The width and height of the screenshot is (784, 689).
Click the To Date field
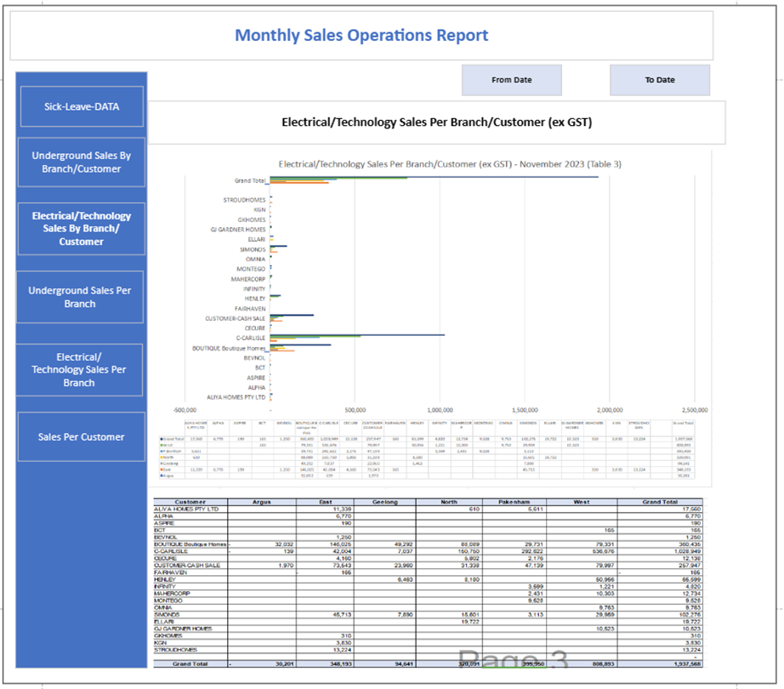click(659, 80)
